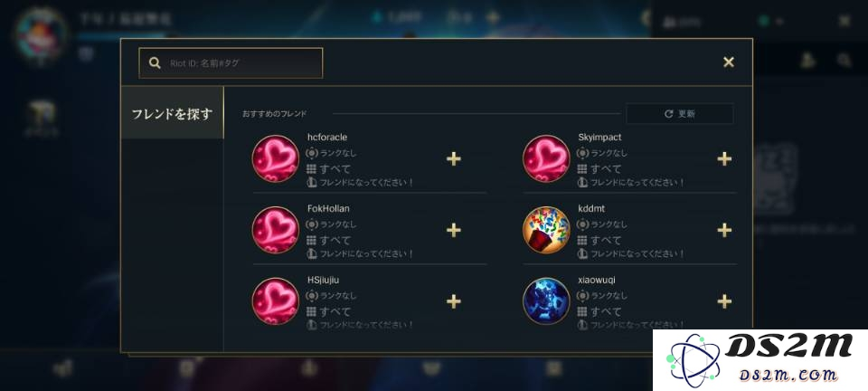Add FokHollan as a friend with plus icon
Screen dimensions: 868x391
coord(453,231)
